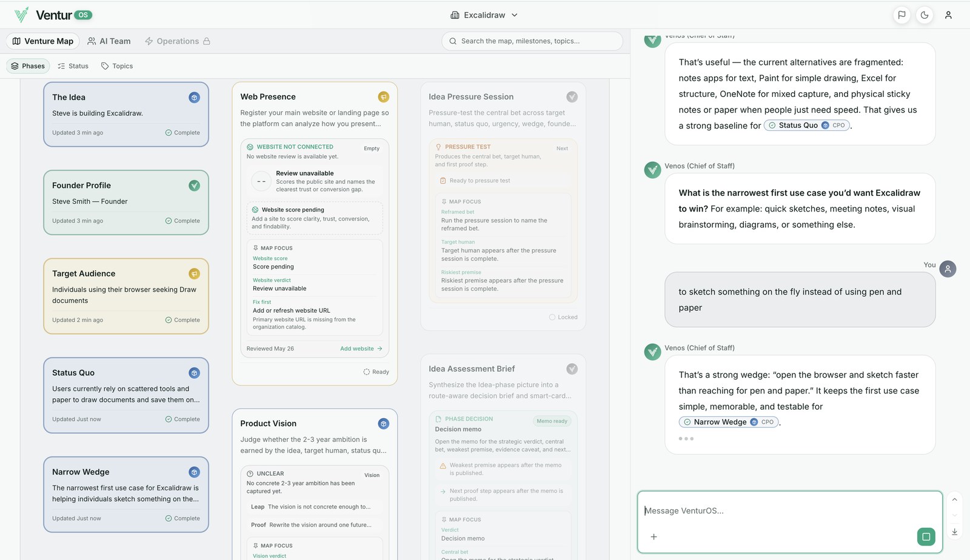The width and height of the screenshot is (970, 560).
Task: Click the chat scroll-up chevron
Action: (954, 499)
